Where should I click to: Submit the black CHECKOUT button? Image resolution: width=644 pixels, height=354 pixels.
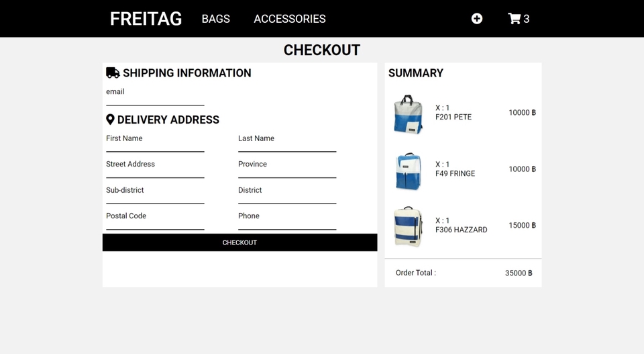coord(240,242)
